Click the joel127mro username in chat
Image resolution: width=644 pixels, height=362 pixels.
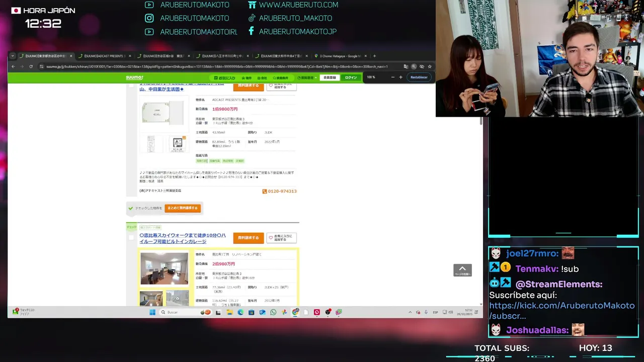click(x=532, y=253)
